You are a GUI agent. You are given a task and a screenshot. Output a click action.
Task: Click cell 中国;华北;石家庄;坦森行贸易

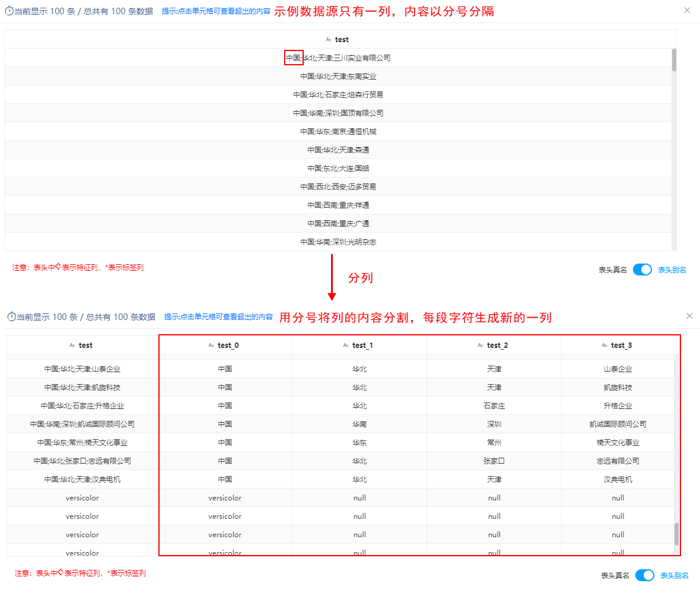(338, 95)
